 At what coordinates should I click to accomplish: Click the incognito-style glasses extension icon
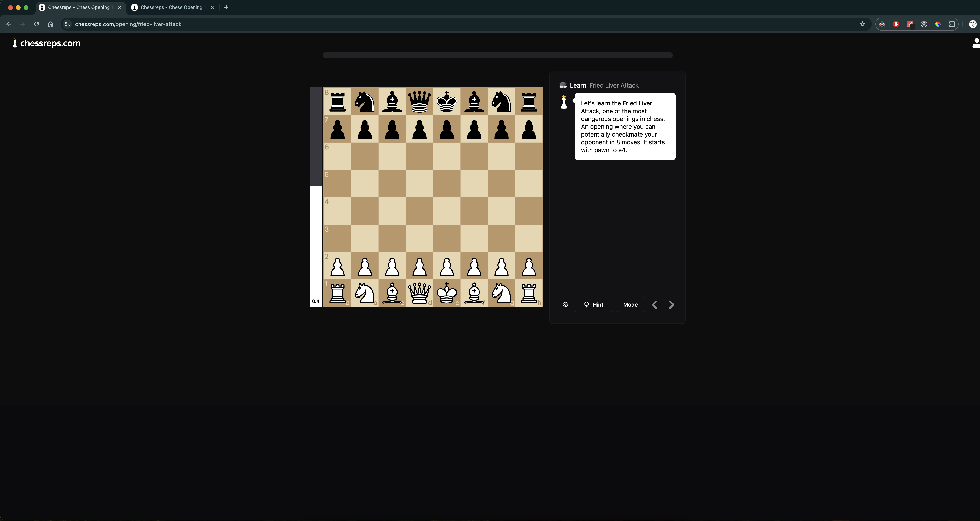pos(882,24)
